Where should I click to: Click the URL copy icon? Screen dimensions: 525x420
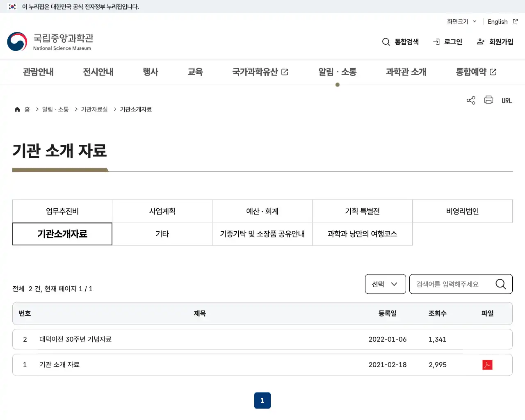pos(507,100)
